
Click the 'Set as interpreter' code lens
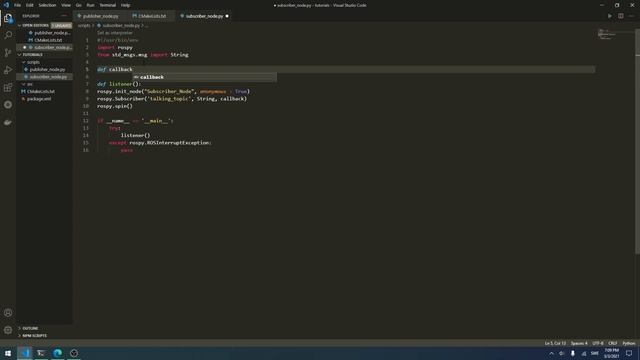point(115,33)
